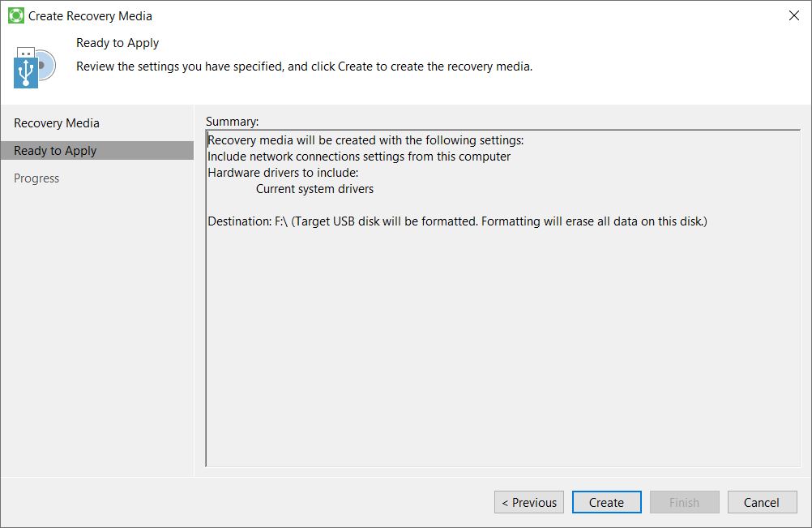Screen dimensions: 812x528
Task: Click the Create Recovery Media window title
Action: coord(90,15)
